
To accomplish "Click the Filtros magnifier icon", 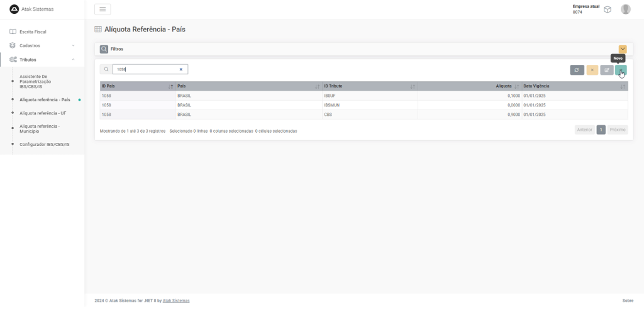I will pos(104,48).
